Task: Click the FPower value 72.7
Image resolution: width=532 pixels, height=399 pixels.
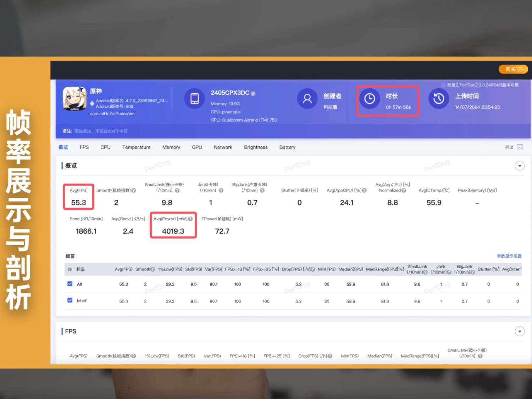Action: coord(222,231)
